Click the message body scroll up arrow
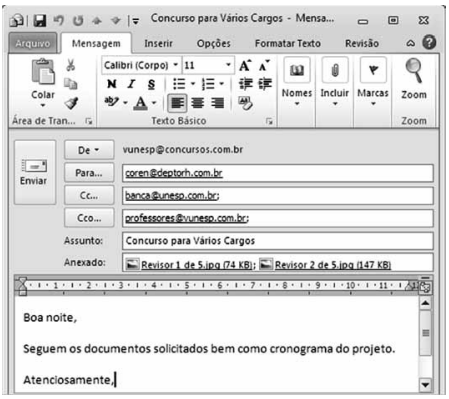This screenshot has width=449, height=399. click(425, 303)
